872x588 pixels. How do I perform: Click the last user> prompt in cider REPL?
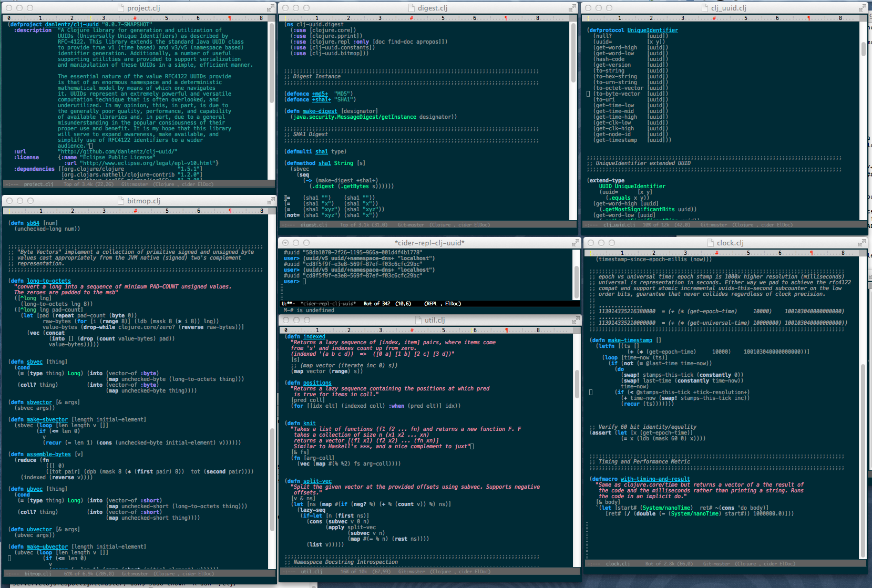tap(292, 282)
